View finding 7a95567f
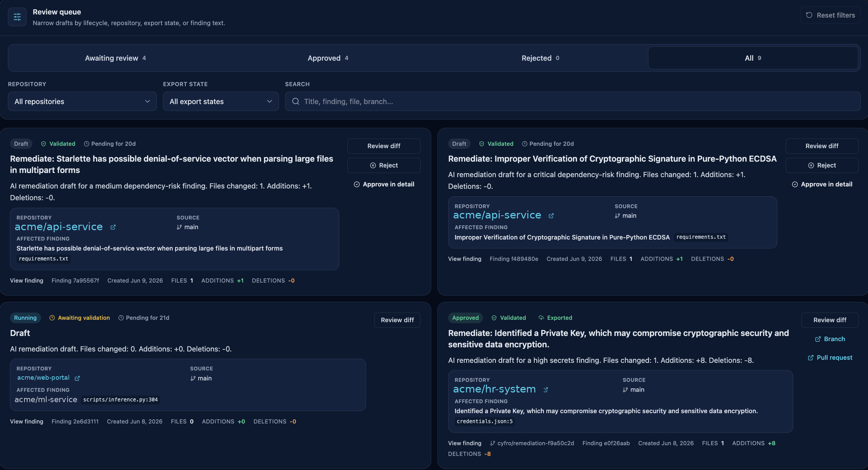The height and width of the screenshot is (470, 868). click(x=27, y=280)
